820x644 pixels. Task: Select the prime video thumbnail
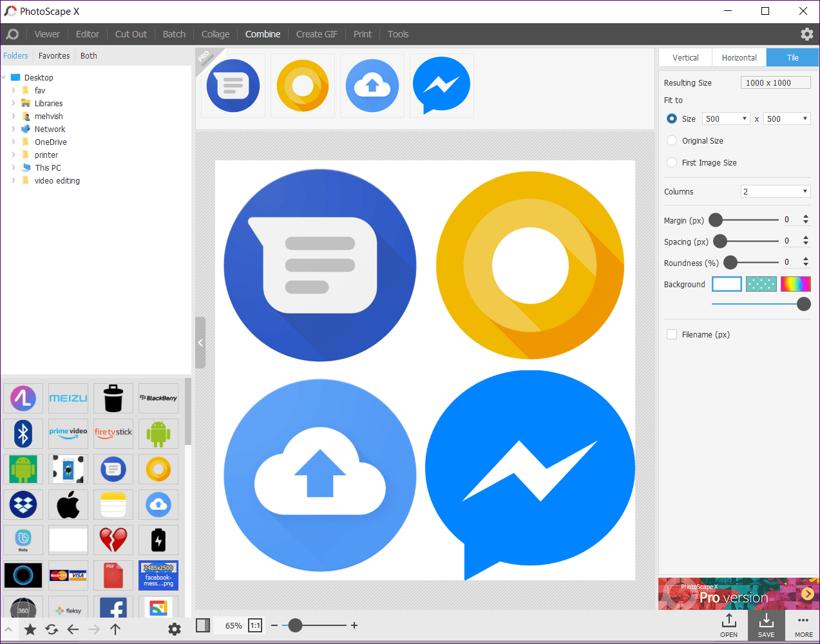coord(68,433)
